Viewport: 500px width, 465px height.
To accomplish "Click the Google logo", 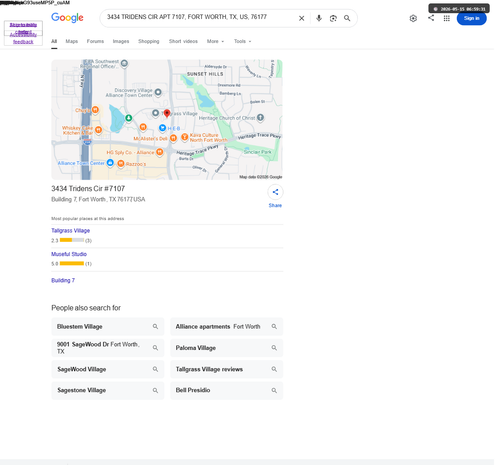I will point(67,17).
